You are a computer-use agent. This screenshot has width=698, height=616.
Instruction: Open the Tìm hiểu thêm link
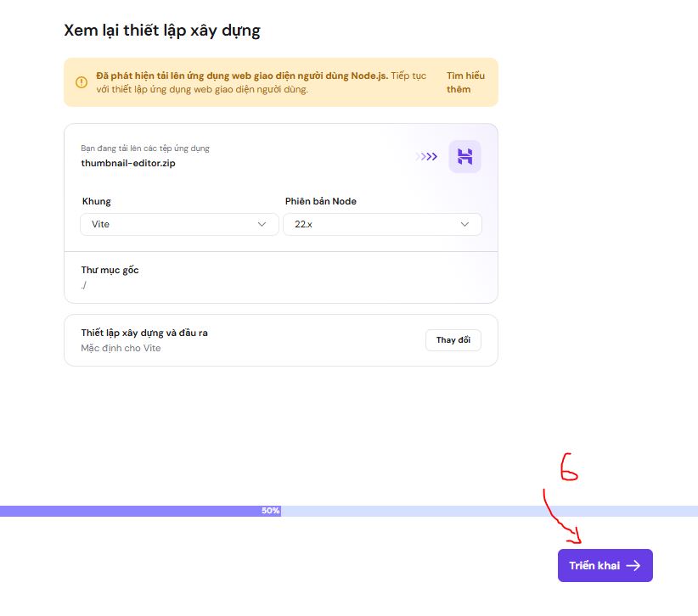[x=466, y=82]
